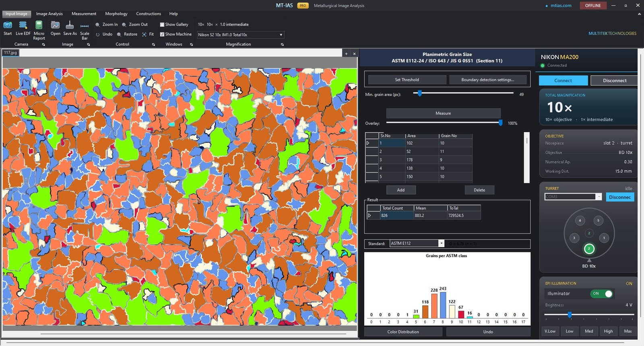Switch the Illuminator toggle off

[x=602, y=294]
